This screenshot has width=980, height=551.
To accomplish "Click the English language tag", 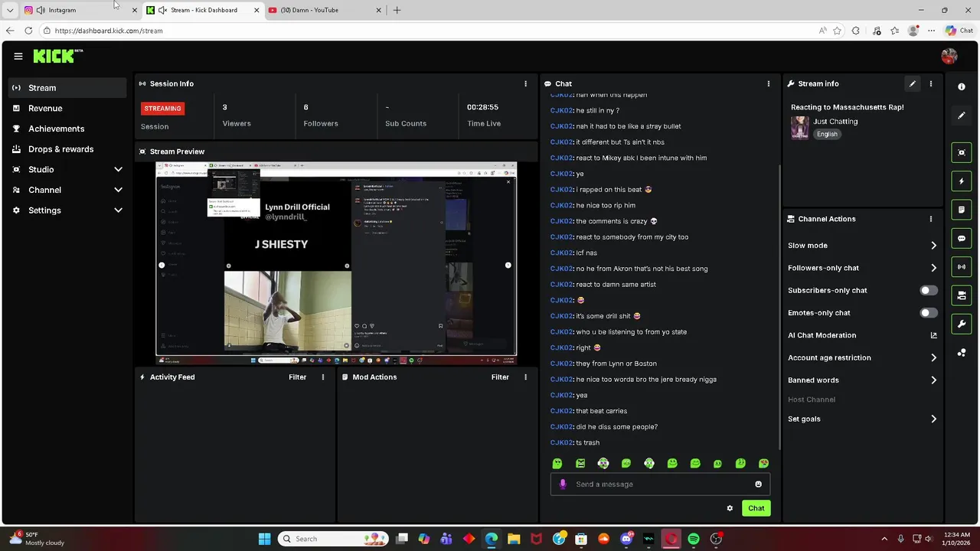I will click(x=827, y=134).
